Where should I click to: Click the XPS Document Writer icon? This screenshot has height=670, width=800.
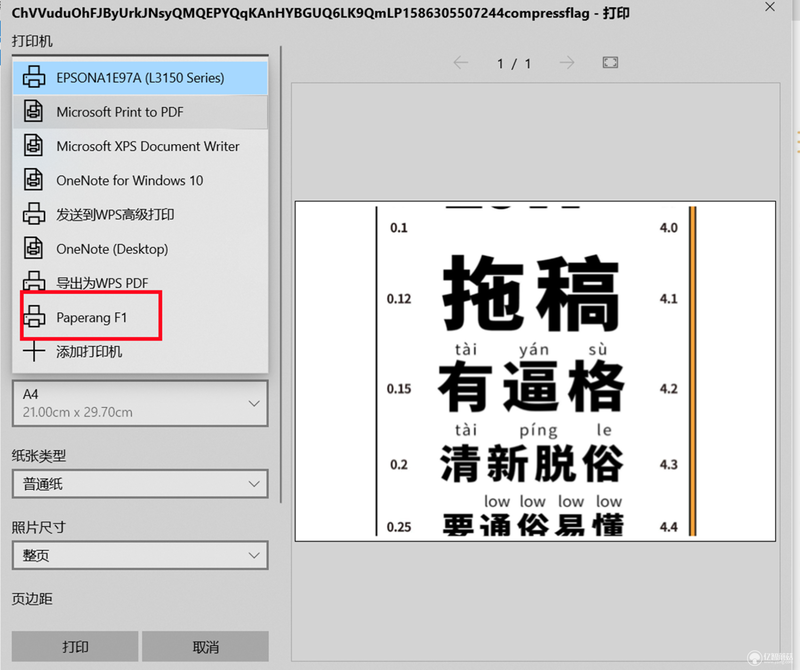(x=34, y=145)
